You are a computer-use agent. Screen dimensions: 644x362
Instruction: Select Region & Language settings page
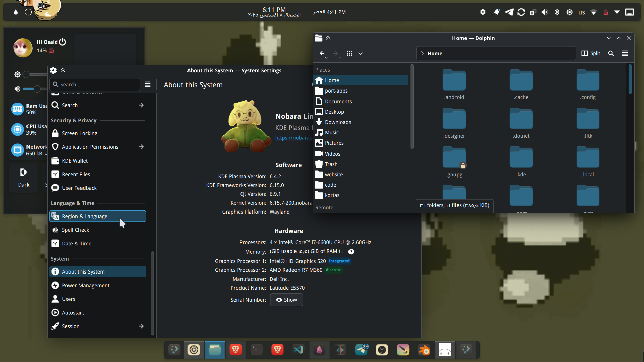98,216
